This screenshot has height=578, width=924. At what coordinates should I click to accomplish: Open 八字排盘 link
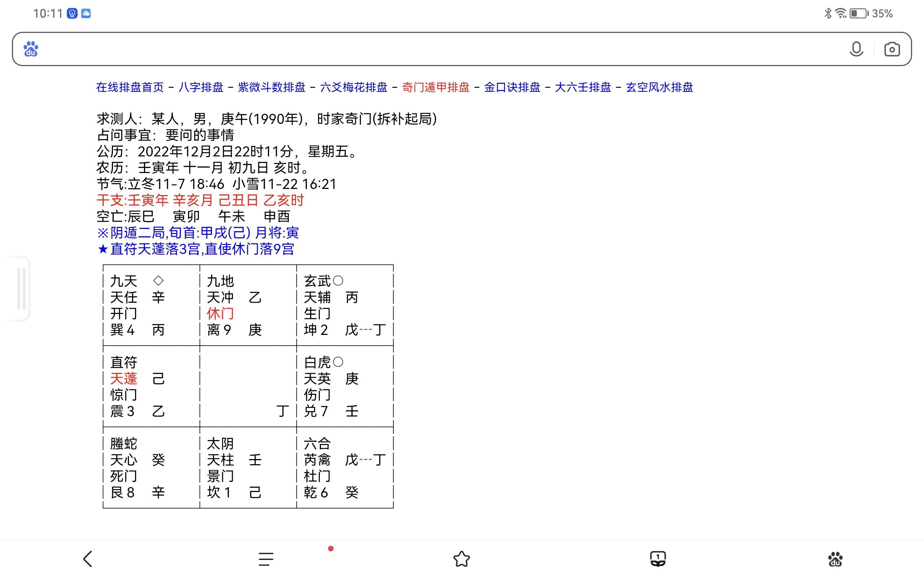(201, 87)
